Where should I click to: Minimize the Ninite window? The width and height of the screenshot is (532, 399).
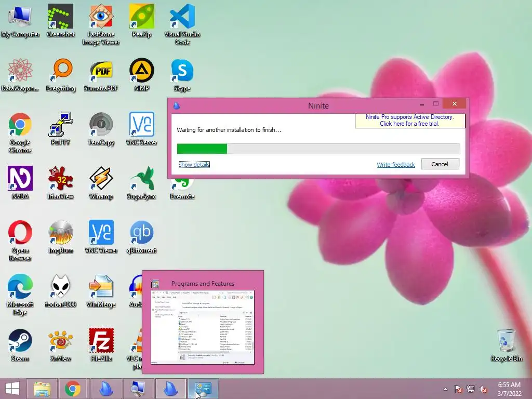click(422, 104)
